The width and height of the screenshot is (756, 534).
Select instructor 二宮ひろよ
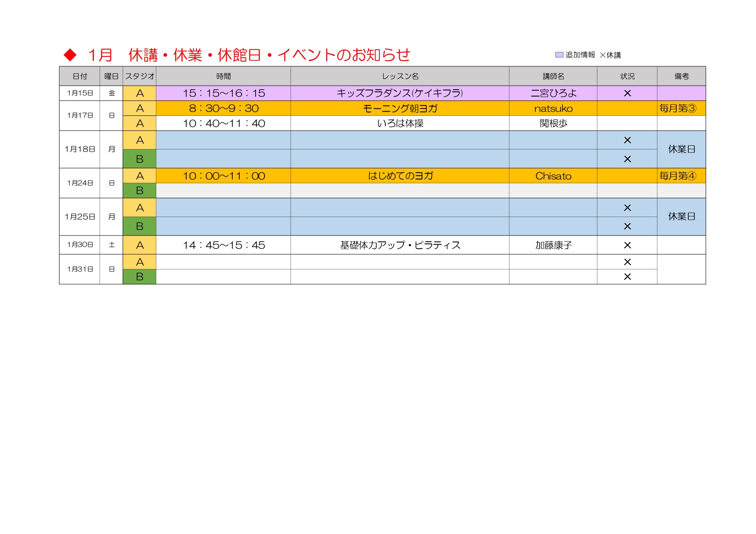coord(553,93)
